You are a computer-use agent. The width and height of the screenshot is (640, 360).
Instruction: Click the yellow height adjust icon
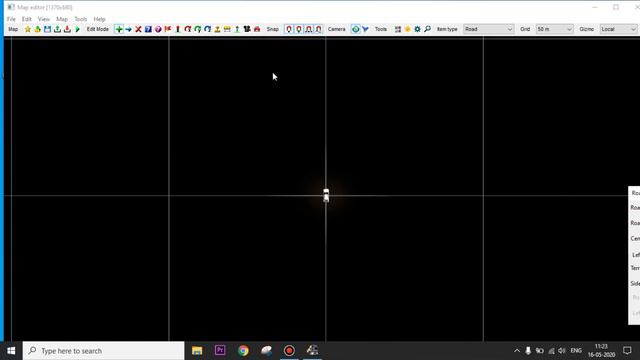[x=217, y=29]
